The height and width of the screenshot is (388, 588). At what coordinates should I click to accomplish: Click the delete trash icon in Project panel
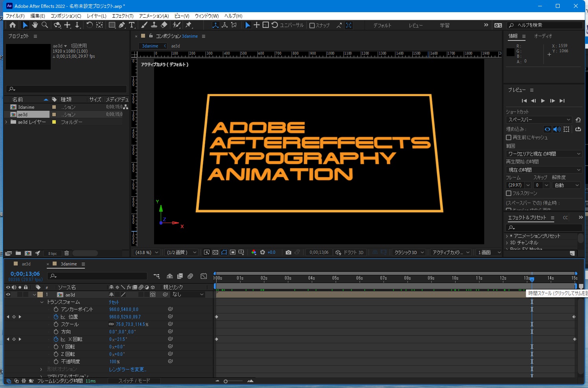pyautogui.click(x=66, y=253)
